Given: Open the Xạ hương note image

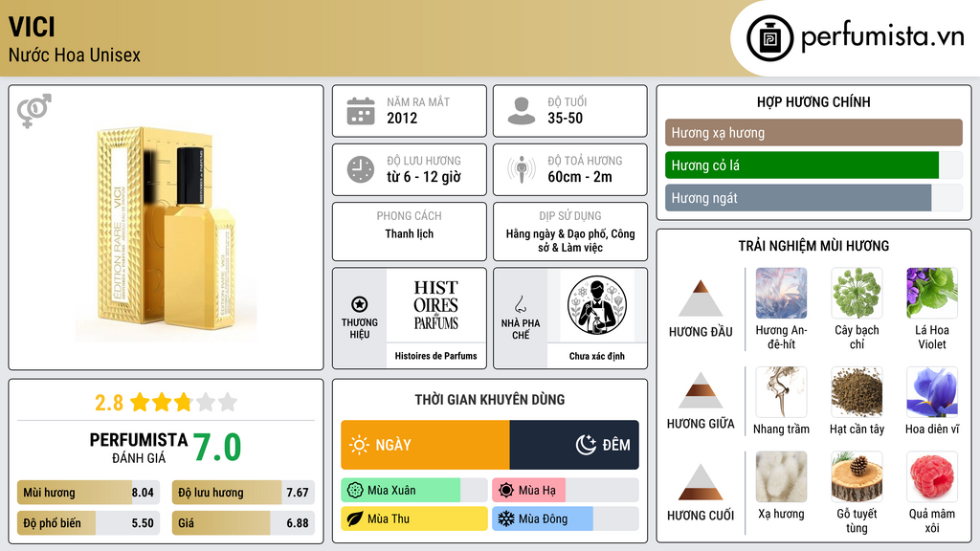Looking at the screenshot, I should [x=781, y=476].
